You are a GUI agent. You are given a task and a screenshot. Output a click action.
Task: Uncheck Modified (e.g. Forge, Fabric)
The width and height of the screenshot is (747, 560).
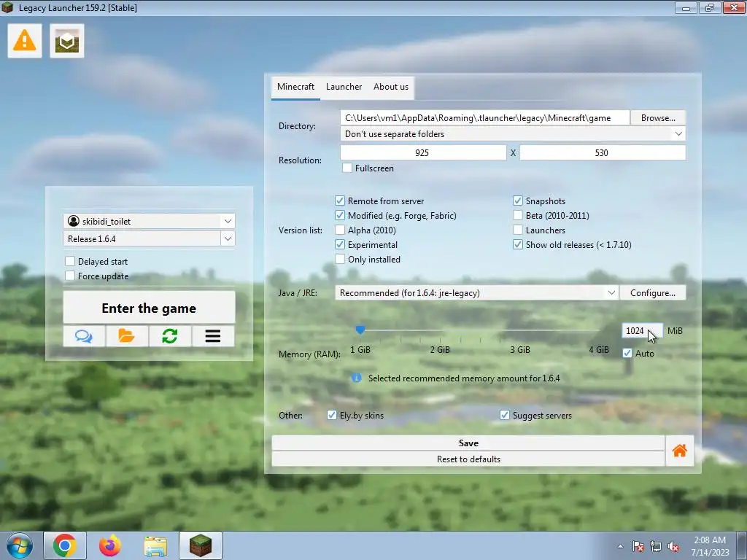point(340,216)
